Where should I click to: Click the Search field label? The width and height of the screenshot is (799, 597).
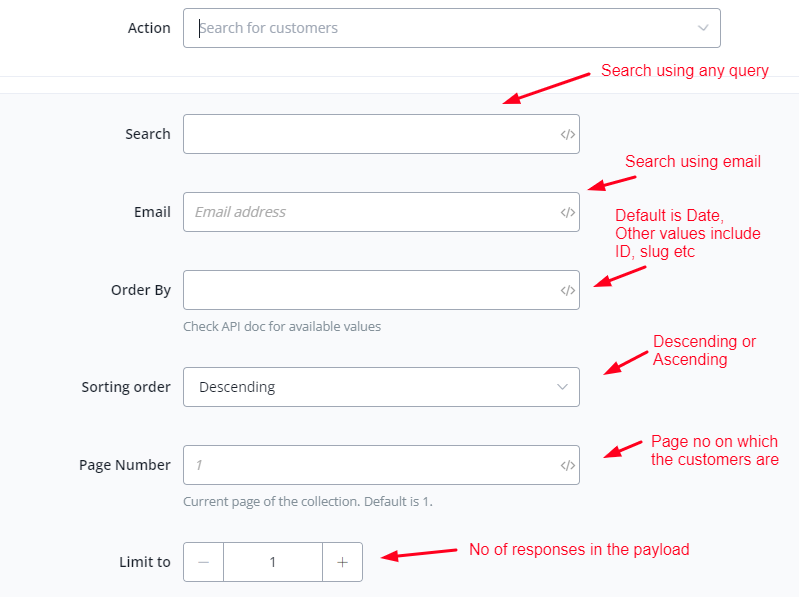148,134
